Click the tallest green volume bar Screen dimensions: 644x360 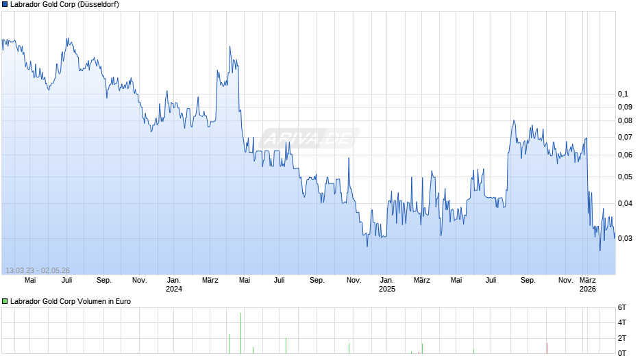tap(240, 333)
